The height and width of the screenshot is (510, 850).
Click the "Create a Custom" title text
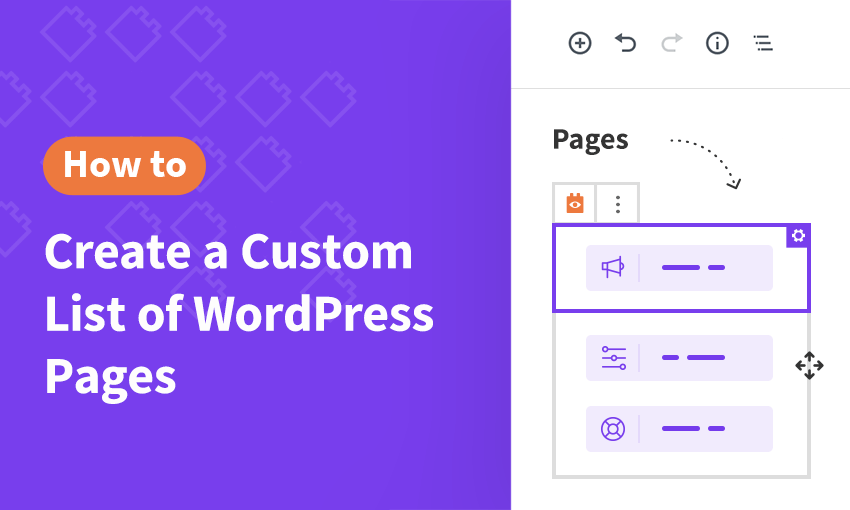228,252
